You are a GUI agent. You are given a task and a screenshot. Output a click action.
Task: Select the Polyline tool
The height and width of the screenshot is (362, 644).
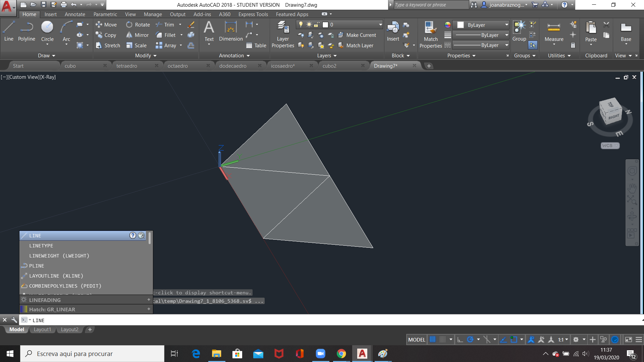26,31
